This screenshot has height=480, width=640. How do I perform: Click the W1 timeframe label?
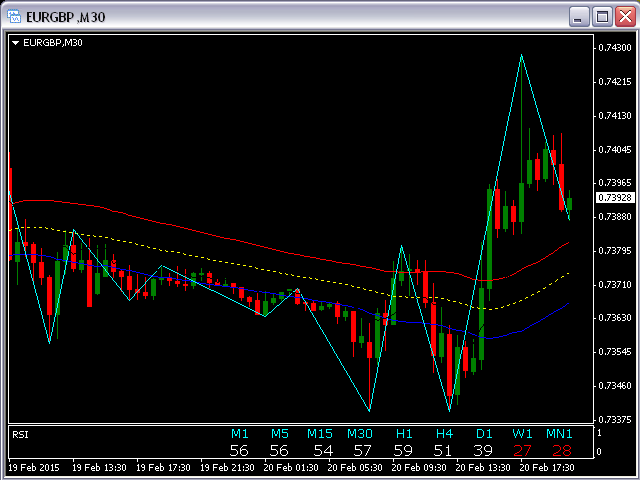pos(522,433)
